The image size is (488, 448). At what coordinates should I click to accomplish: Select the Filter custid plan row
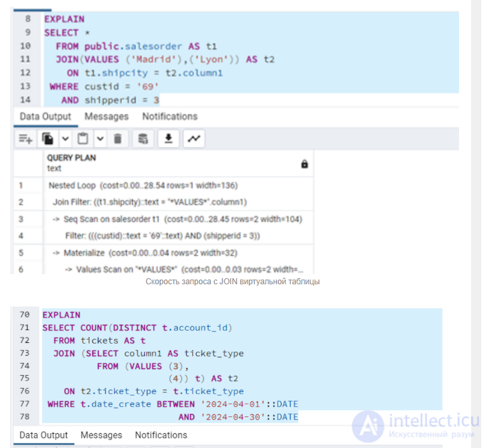[179, 236]
